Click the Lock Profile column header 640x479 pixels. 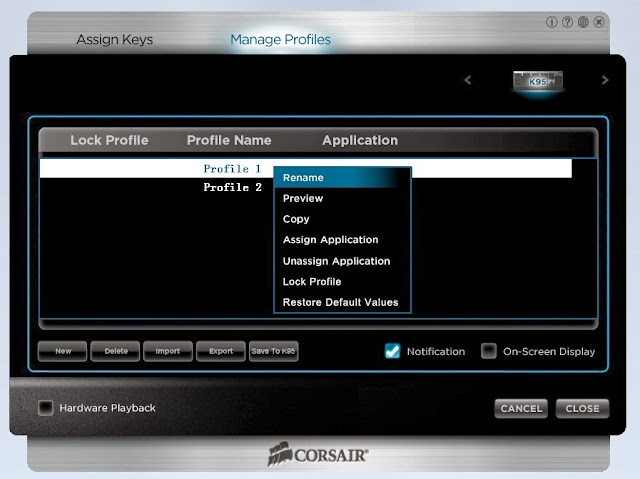point(109,140)
